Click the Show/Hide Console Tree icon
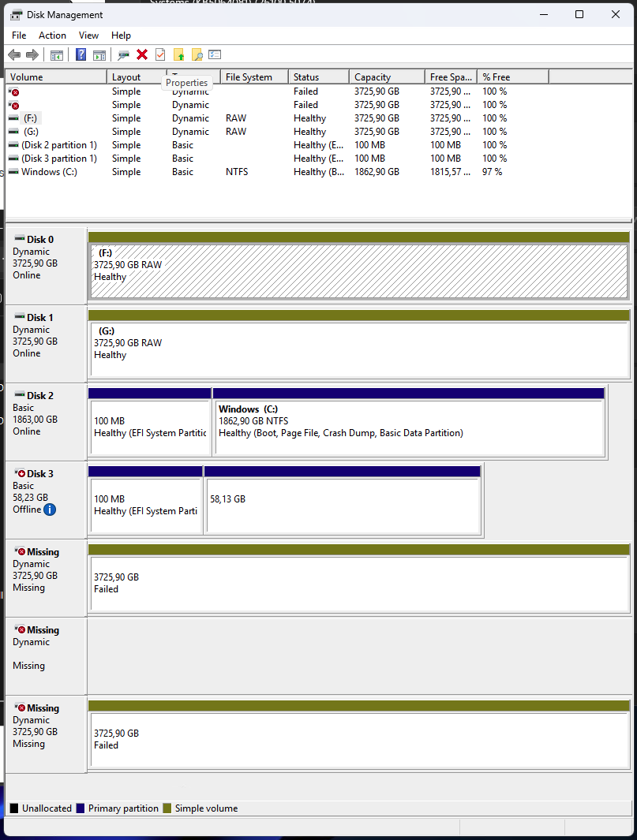Screen dimensions: 637x840 tap(57, 54)
